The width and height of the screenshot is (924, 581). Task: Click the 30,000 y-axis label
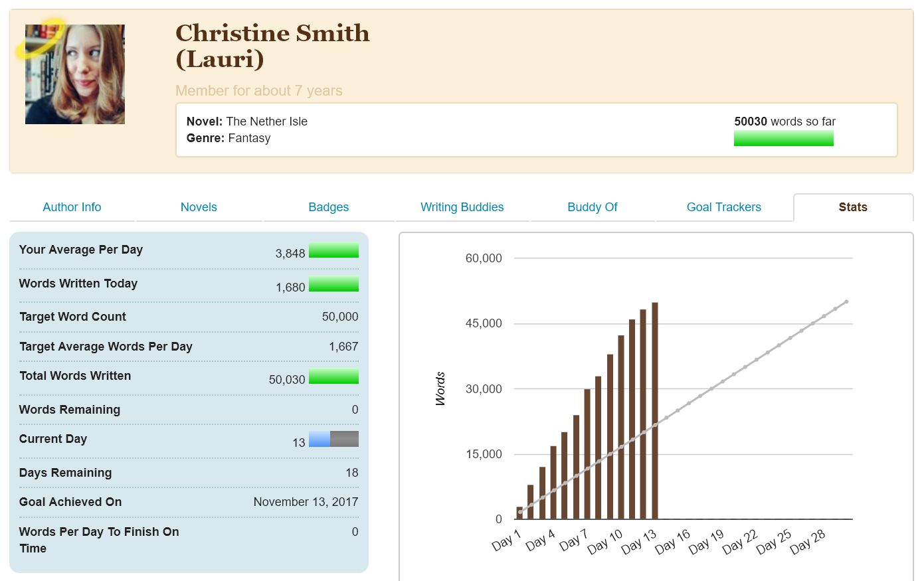(484, 389)
